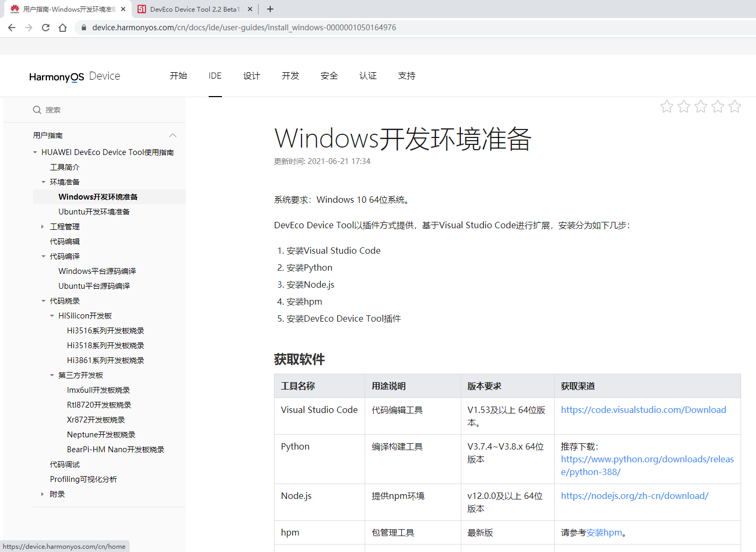Open Imx6ull开发板烧录 sidebar entry

pos(98,390)
